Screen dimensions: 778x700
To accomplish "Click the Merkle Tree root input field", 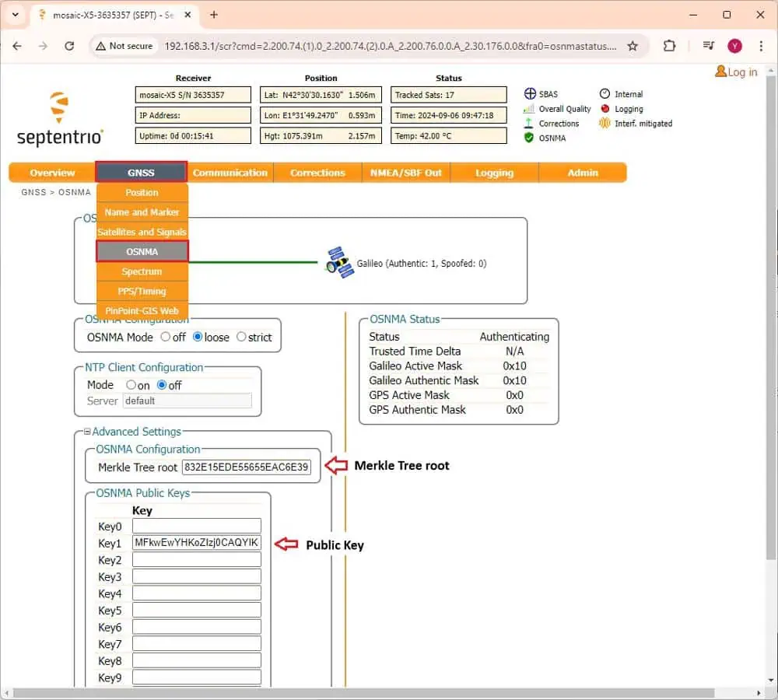I will click(x=246, y=467).
